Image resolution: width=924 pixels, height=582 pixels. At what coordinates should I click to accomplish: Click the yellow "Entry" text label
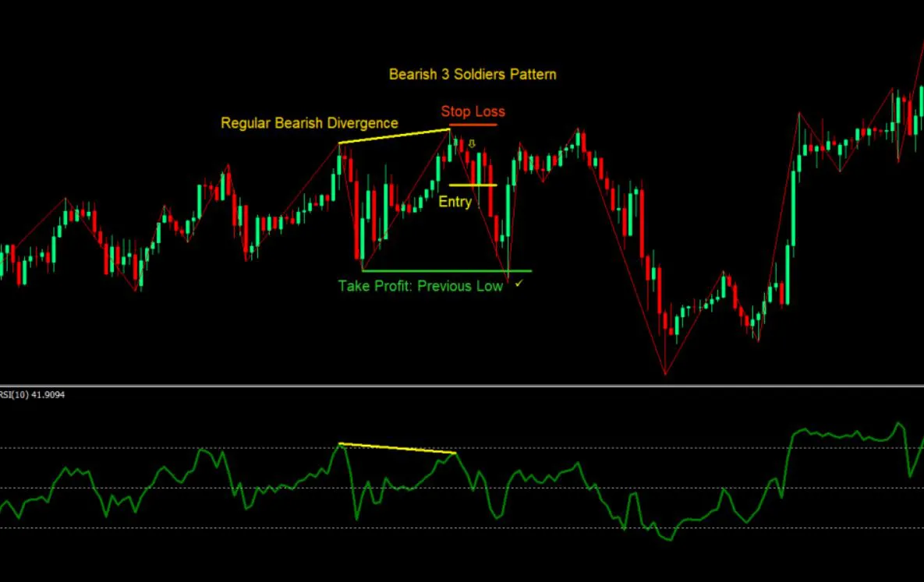pos(455,202)
